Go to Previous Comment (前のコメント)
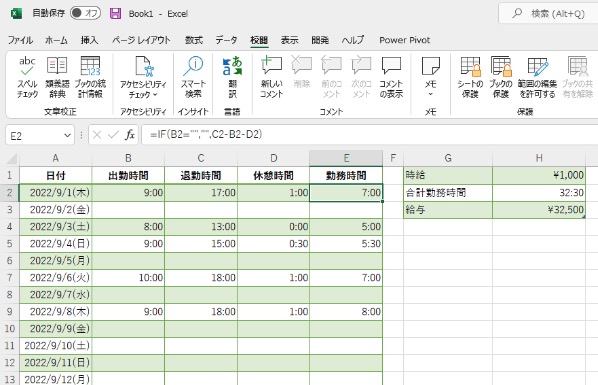Screen dimensions: 598x385 331,77
